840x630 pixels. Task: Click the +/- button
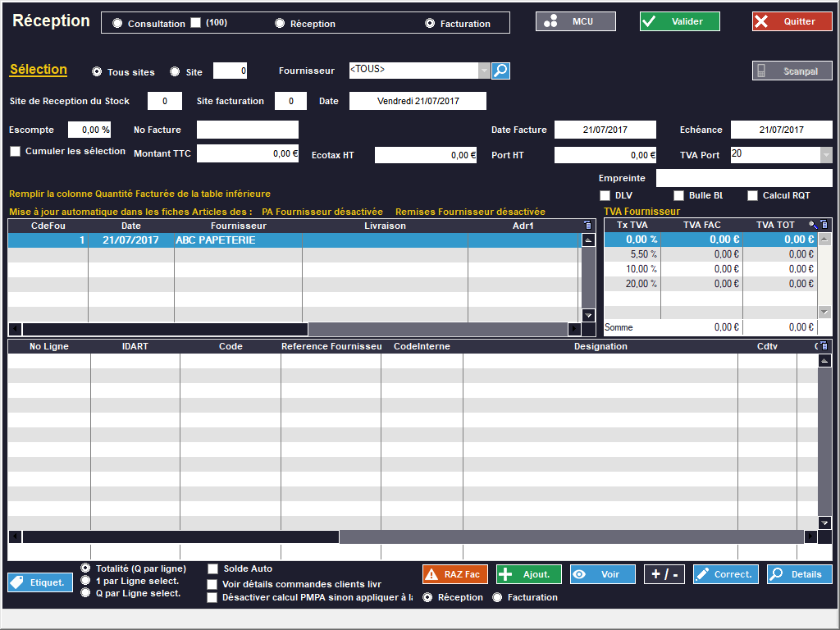tap(664, 574)
